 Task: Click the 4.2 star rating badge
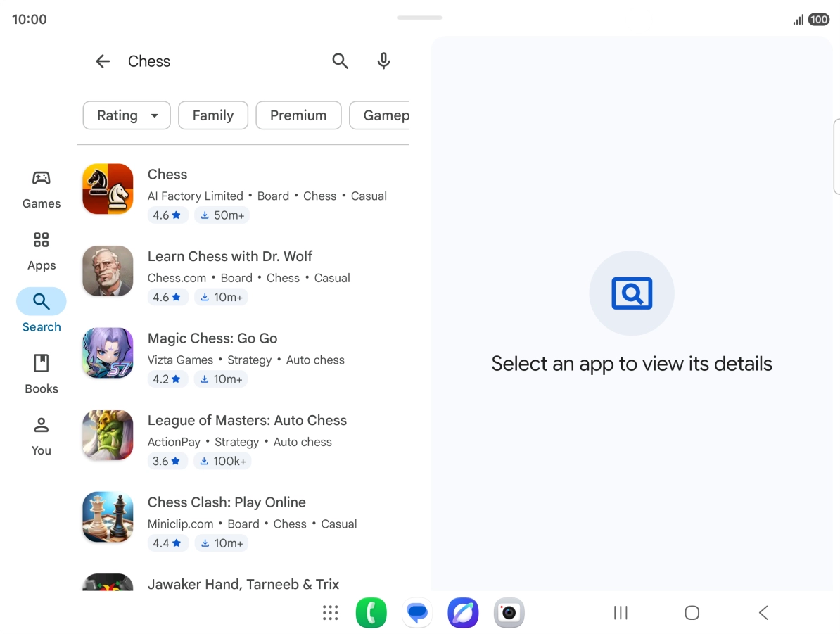click(x=167, y=379)
